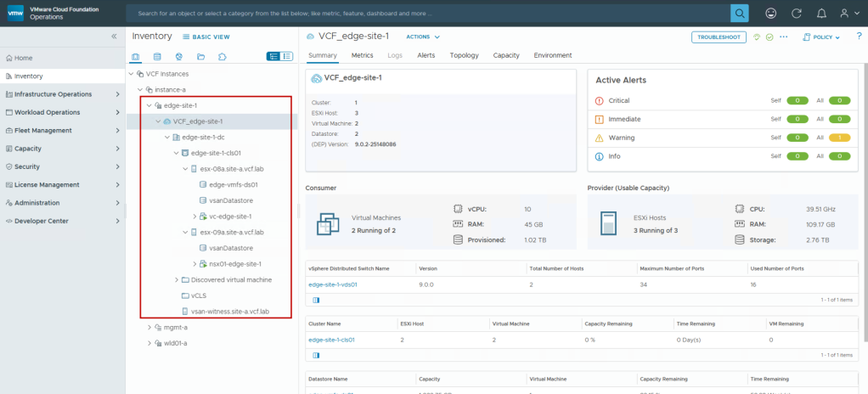Click column chooser icon under switch table

(x=316, y=300)
